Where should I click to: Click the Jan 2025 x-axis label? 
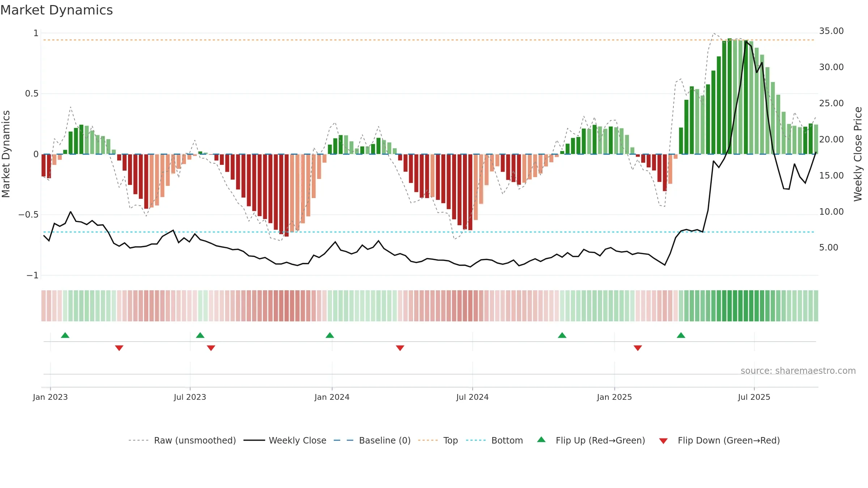pyautogui.click(x=614, y=397)
